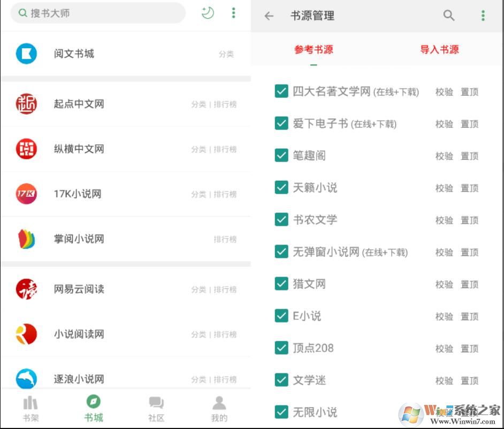Open the 阅文书城 blue logo
The height and width of the screenshot is (429, 504).
point(27,53)
